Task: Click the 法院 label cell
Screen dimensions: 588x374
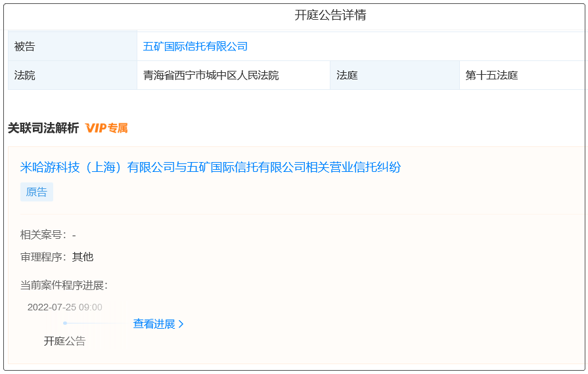Action: 72,75
